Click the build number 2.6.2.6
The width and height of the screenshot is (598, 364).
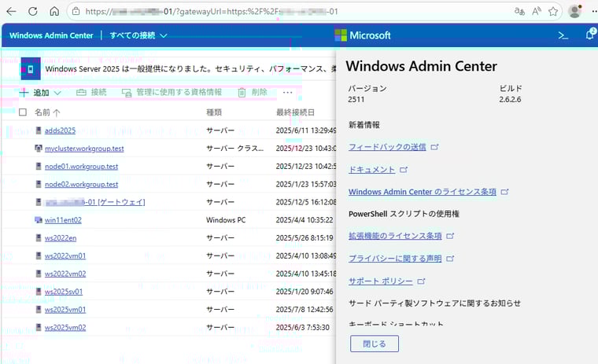tap(510, 100)
